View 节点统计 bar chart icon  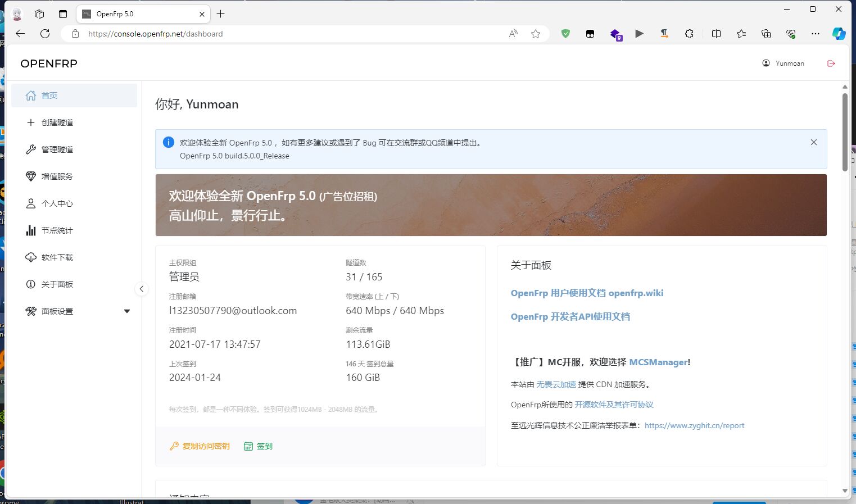pyautogui.click(x=31, y=230)
